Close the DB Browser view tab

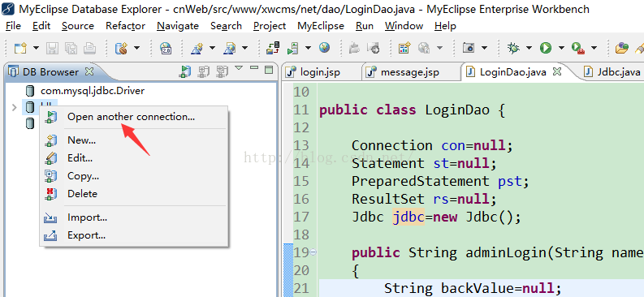pos(89,71)
